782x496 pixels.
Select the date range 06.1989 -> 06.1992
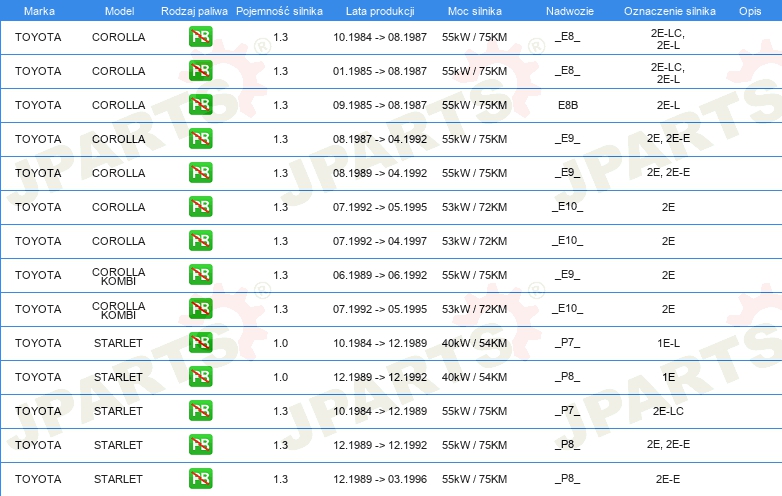(x=380, y=275)
